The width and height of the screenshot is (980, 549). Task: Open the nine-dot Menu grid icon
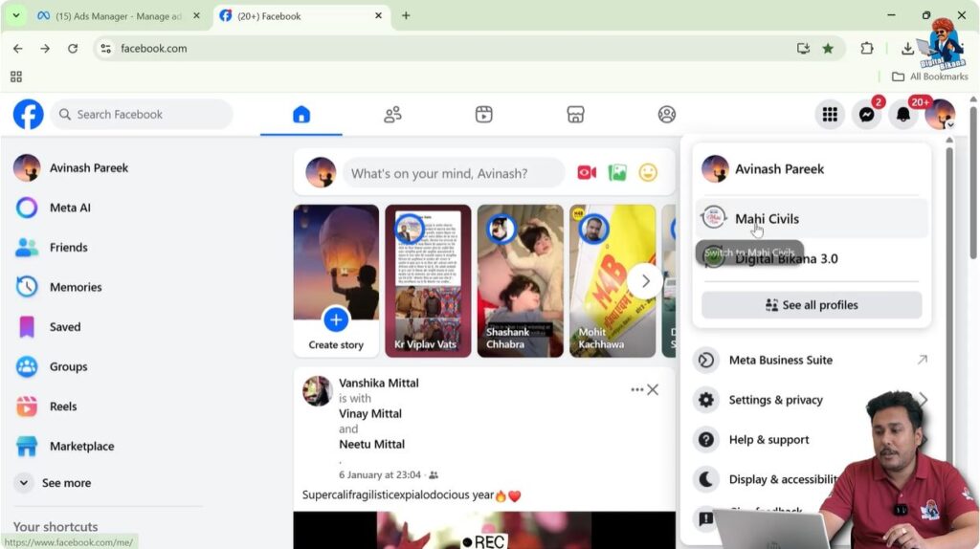830,115
